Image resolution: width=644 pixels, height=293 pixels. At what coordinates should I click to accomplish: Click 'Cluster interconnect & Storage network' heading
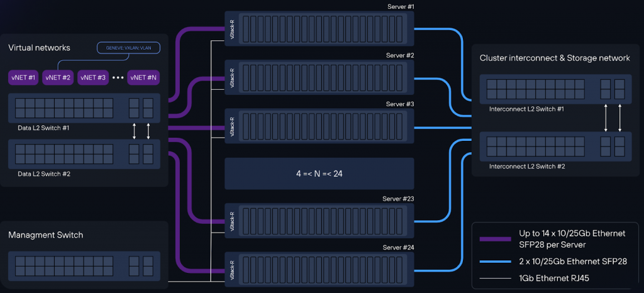(x=555, y=58)
